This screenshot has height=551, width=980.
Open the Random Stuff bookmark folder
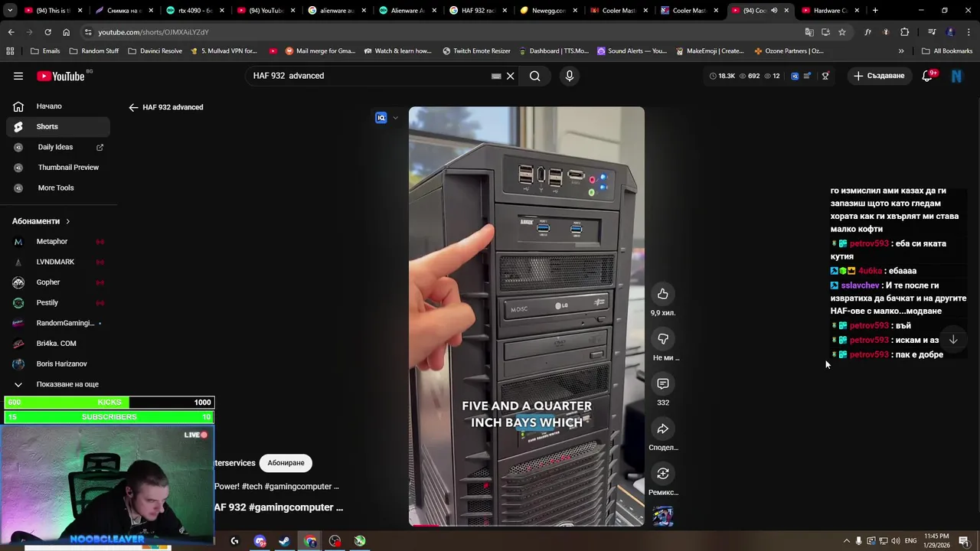[x=94, y=51]
